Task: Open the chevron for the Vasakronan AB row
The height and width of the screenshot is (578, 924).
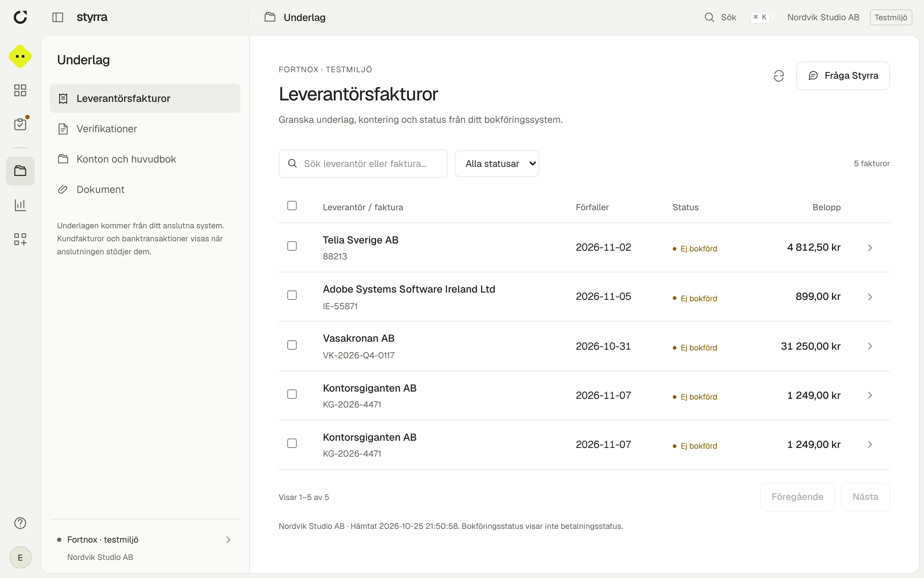Action: click(870, 346)
